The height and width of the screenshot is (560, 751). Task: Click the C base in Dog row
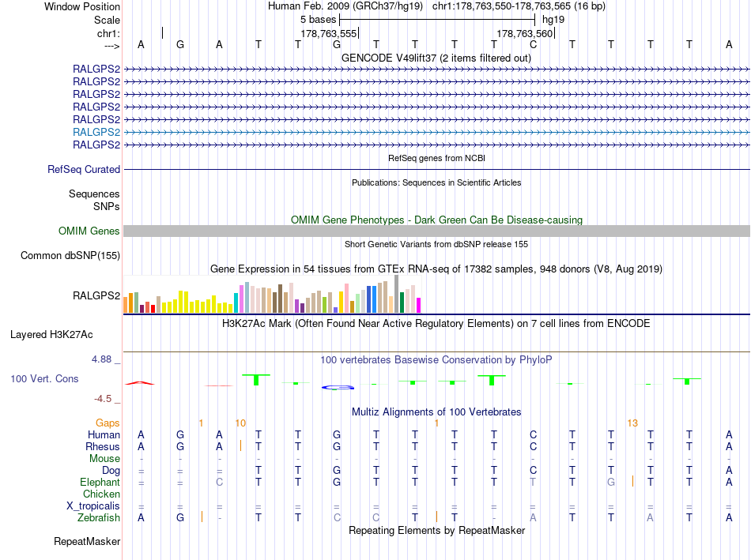[533, 471]
